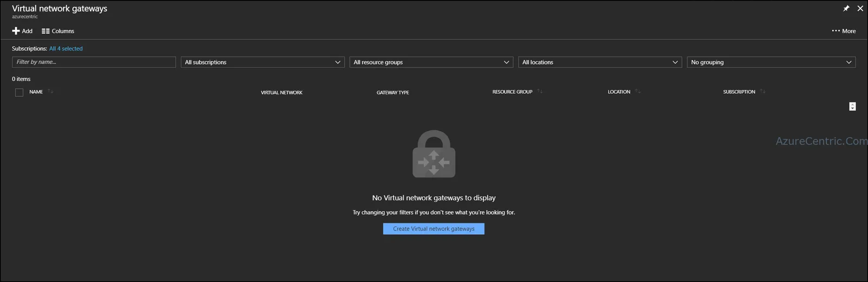Open the More options menu

[x=844, y=31]
